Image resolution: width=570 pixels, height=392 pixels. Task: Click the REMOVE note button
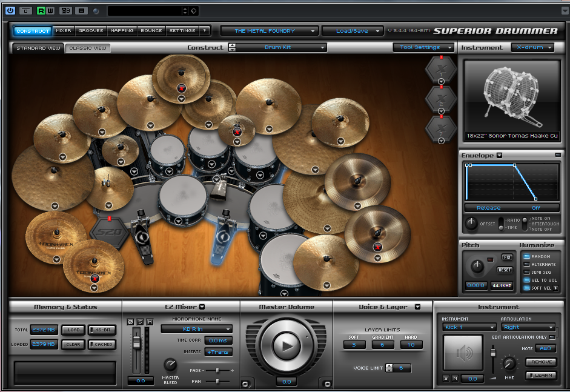tap(542, 362)
